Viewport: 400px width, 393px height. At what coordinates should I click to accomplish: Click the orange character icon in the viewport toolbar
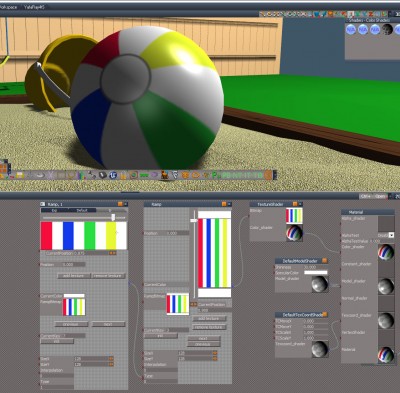165,175
